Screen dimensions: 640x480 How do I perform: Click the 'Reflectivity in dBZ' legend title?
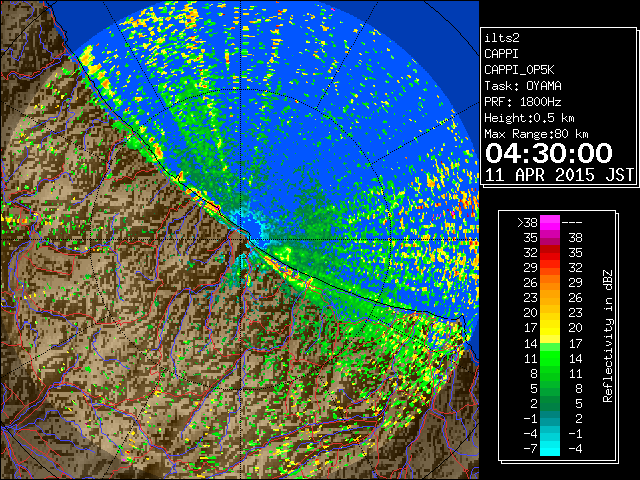[x=608, y=336]
